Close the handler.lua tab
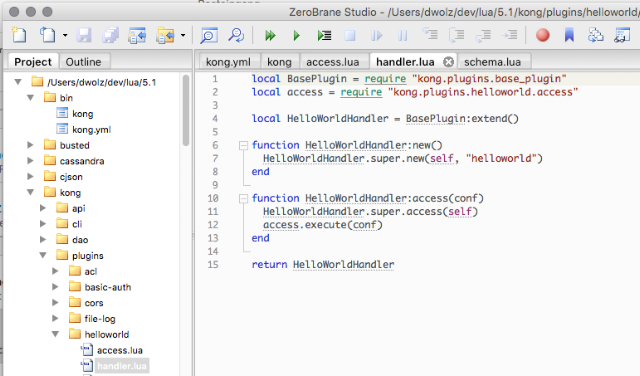The width and height of the screenshot is (640, 376). [x=449, y=62]
